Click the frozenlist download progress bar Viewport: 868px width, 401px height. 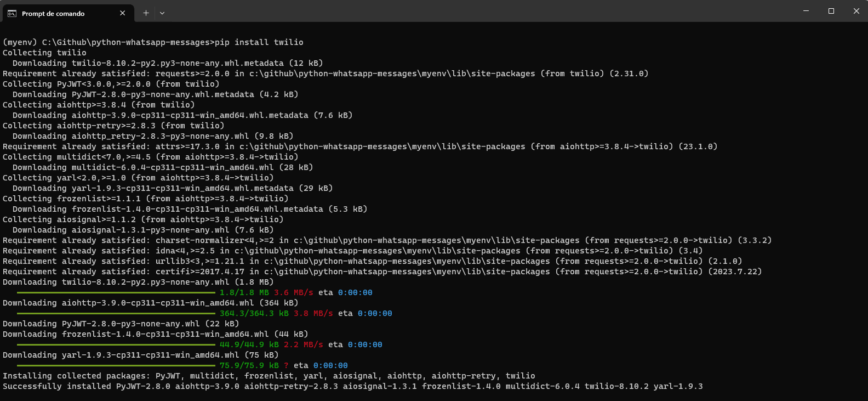115,344
